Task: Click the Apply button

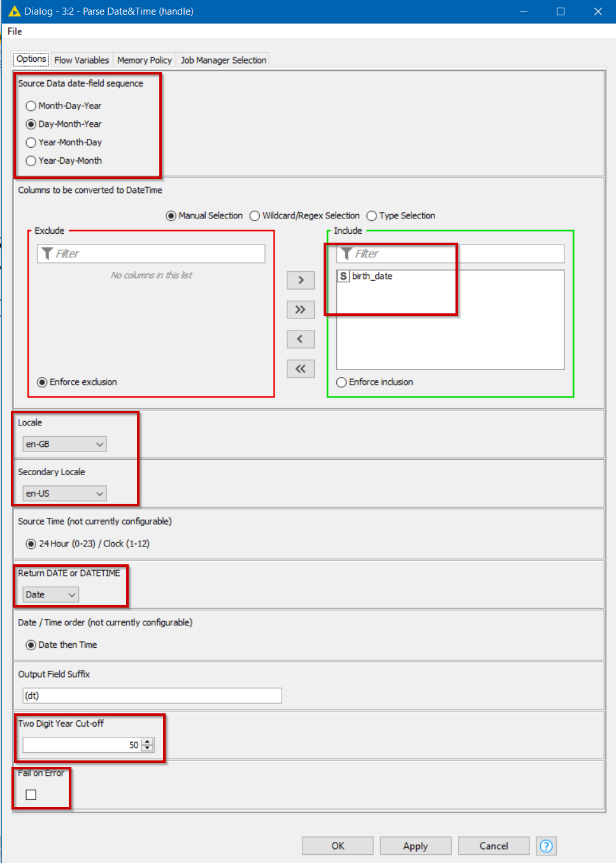Action: (x=415, y=846)
